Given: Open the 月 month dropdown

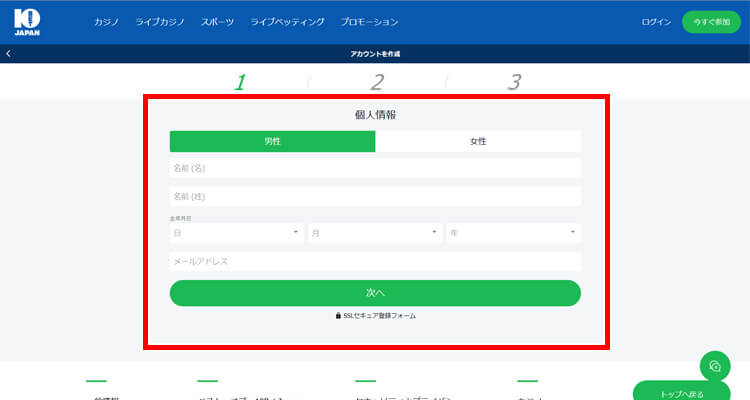Looking at the screenshot, I should [x=375, y=233].
